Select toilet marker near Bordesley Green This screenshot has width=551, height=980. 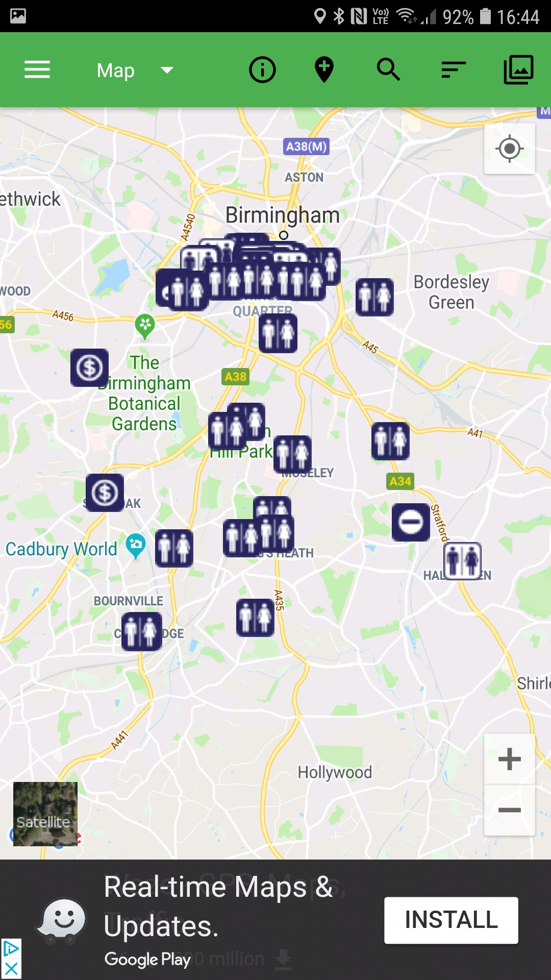point(374,297)
